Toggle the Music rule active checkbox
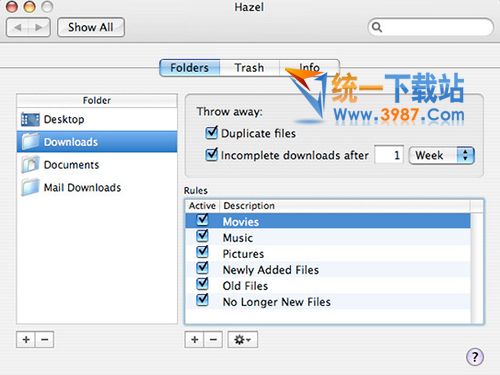The width and height of the screenshot is (500, 375). [x=202, y=236]
